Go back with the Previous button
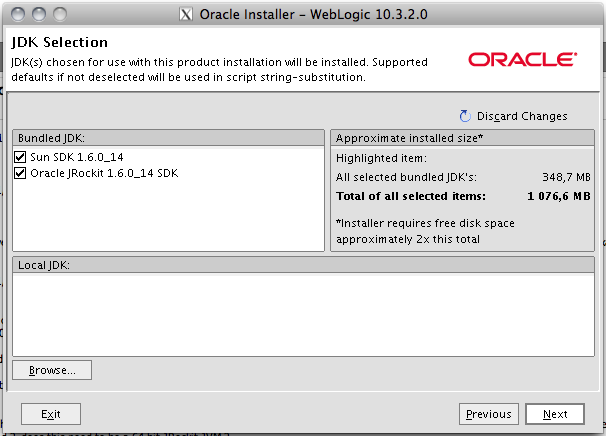 [x=489, y=414]
